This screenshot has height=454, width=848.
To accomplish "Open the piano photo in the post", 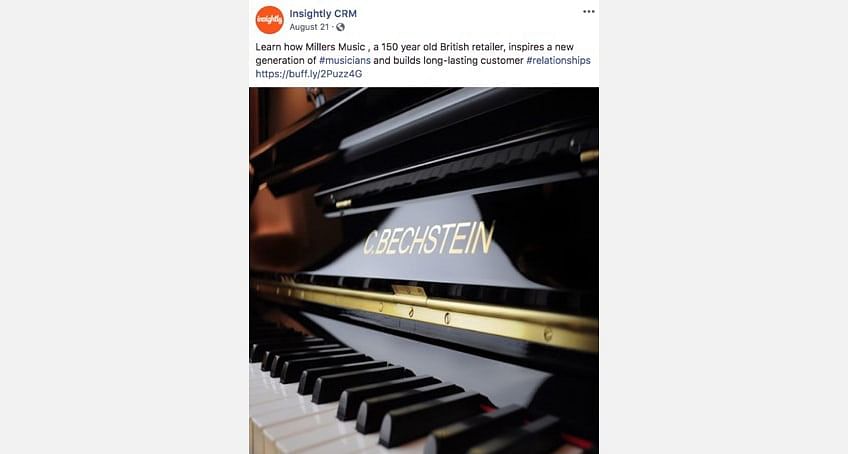I will tap(424, 271).
